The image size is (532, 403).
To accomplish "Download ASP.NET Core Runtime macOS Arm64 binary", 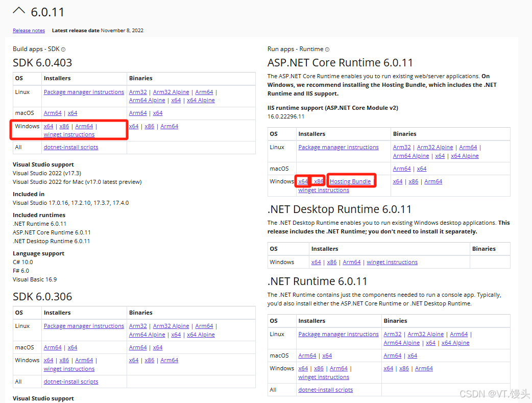I will 402,169.
